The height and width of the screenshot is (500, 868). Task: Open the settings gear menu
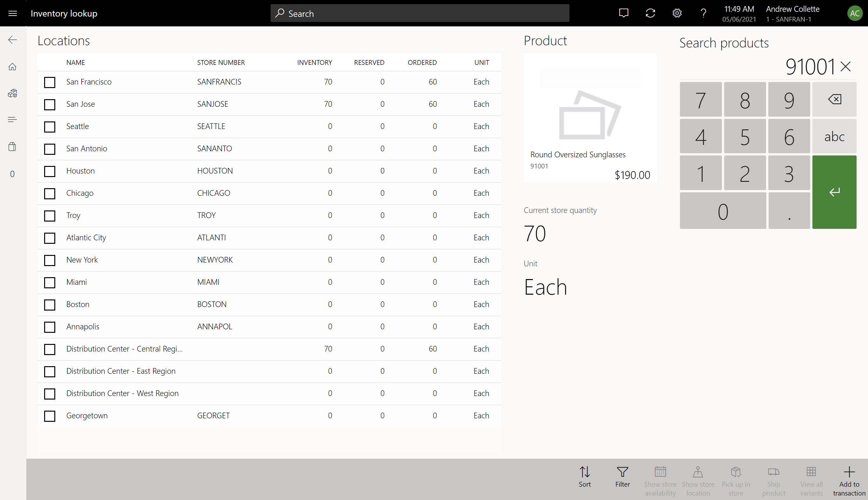(676, 13)
